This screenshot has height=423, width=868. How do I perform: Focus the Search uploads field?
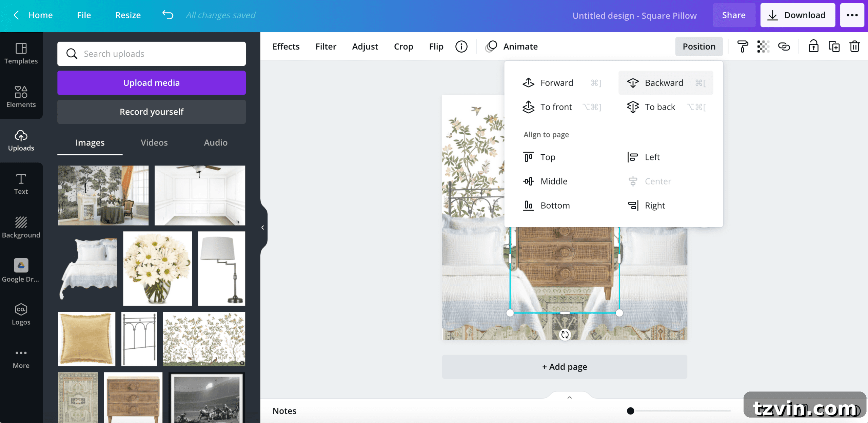pos(152,54)
